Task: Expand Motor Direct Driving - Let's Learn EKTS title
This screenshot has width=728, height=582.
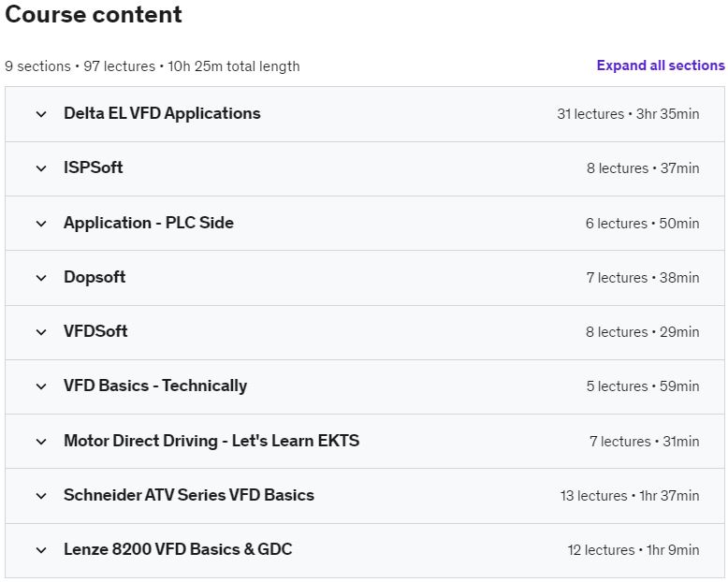Action: [x=211, y=441]
